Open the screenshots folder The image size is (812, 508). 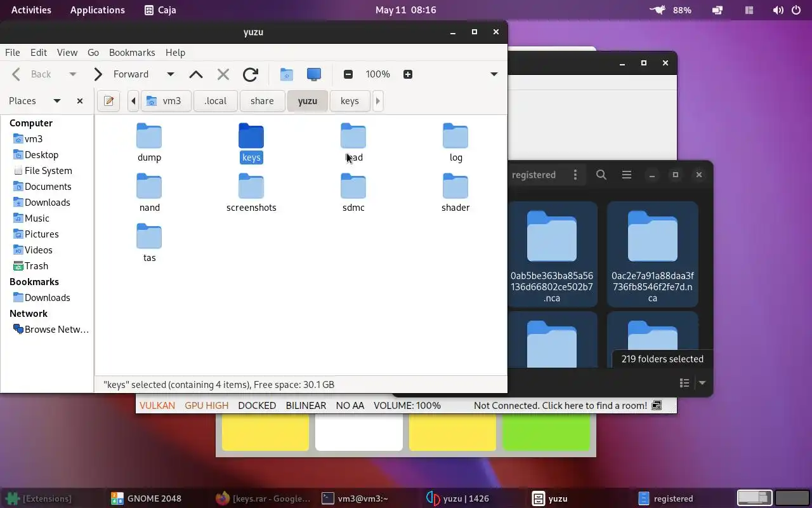251,193
